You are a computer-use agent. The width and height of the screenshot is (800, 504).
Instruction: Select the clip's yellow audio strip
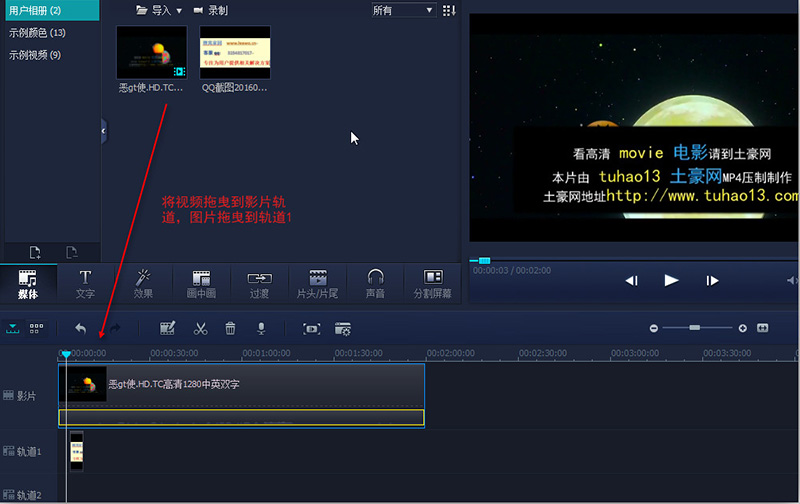tap(241, 417)
